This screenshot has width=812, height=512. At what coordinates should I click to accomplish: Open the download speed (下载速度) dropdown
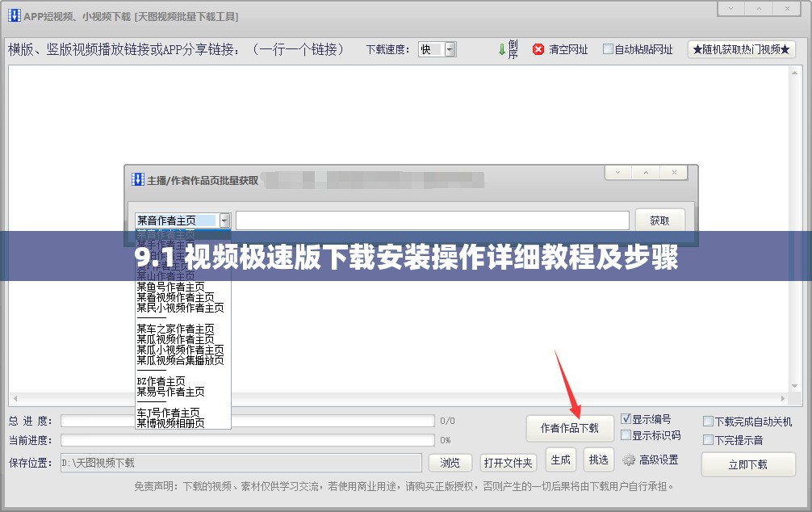(450, 49)
